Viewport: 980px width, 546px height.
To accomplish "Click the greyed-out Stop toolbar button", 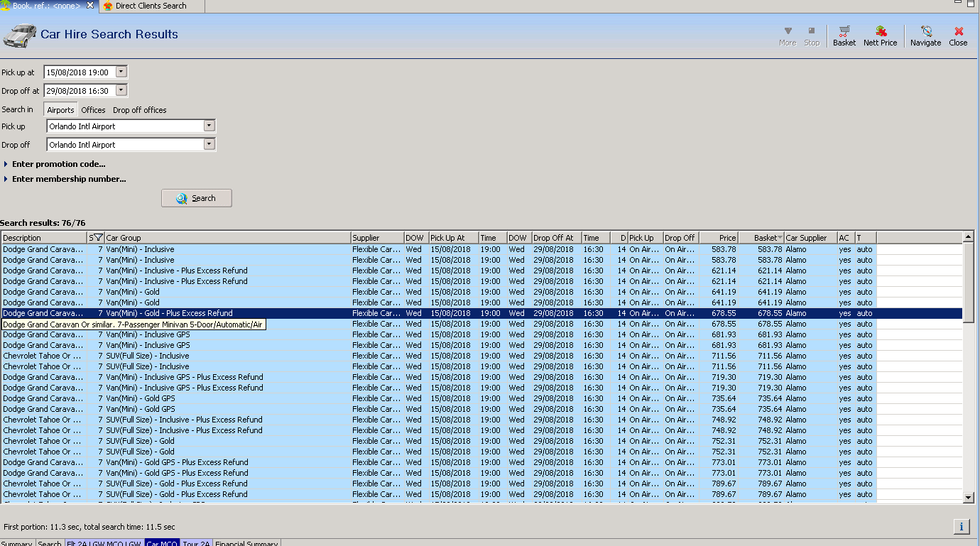I will [812, 36].
